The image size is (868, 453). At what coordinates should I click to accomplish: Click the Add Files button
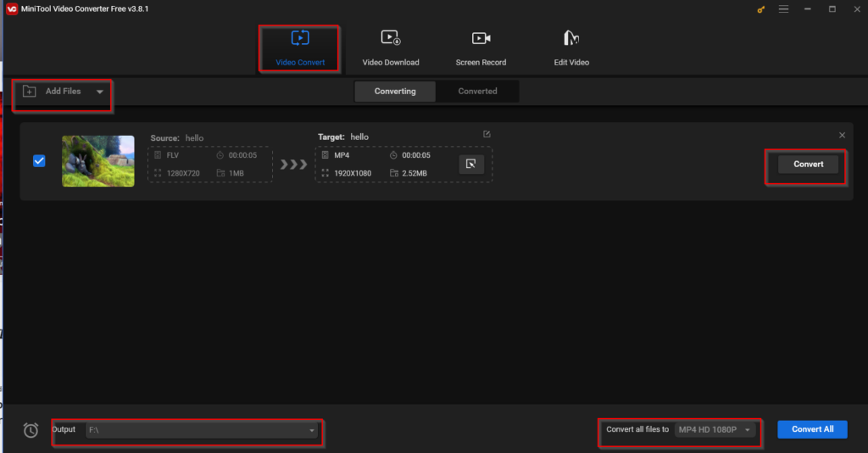[x=53, y=92]
